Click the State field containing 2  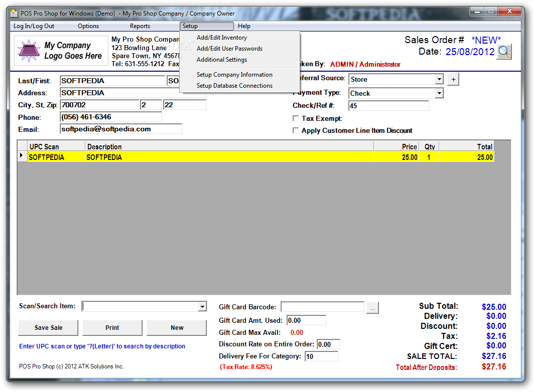(x=151, y=105)
